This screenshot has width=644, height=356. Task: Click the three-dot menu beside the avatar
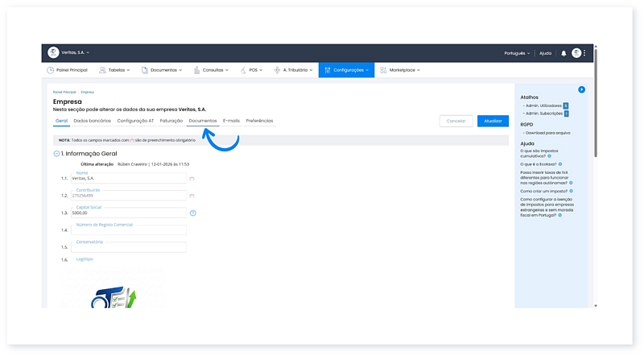coord(585,53)
